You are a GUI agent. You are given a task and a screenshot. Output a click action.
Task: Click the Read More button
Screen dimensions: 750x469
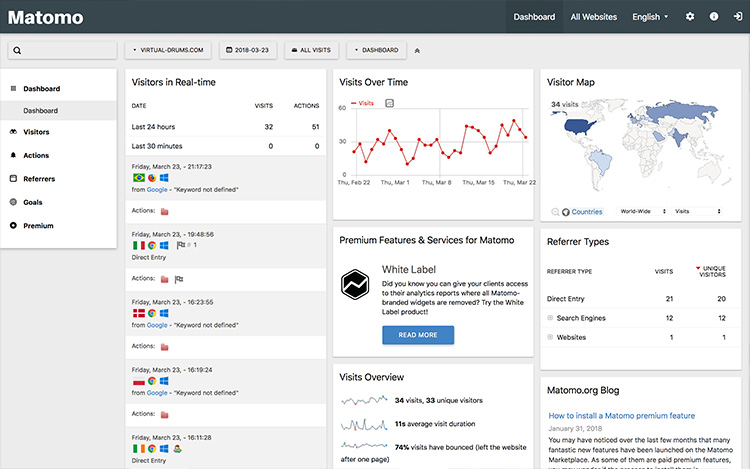click(x=418, y=335)
